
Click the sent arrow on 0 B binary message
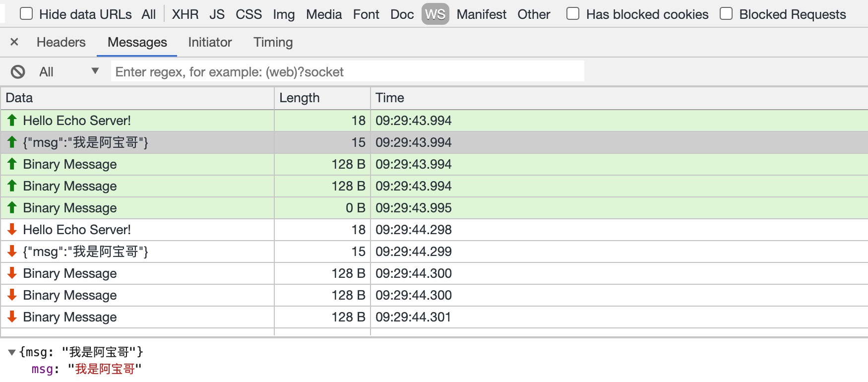12,208
